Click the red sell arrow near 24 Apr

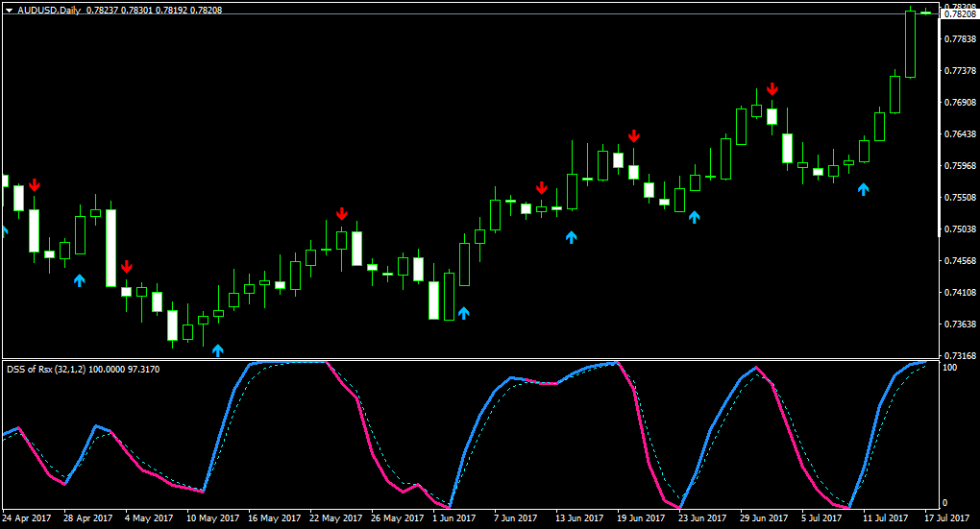point(35,185)
